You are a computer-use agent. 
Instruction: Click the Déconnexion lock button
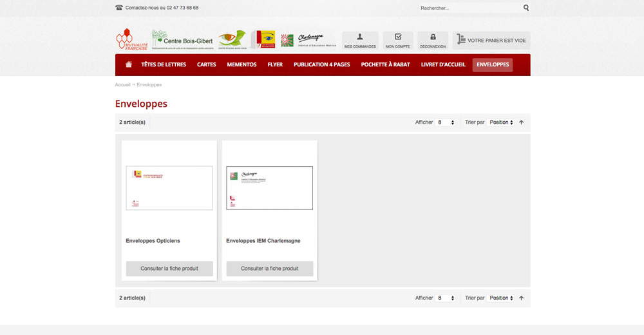433,41
